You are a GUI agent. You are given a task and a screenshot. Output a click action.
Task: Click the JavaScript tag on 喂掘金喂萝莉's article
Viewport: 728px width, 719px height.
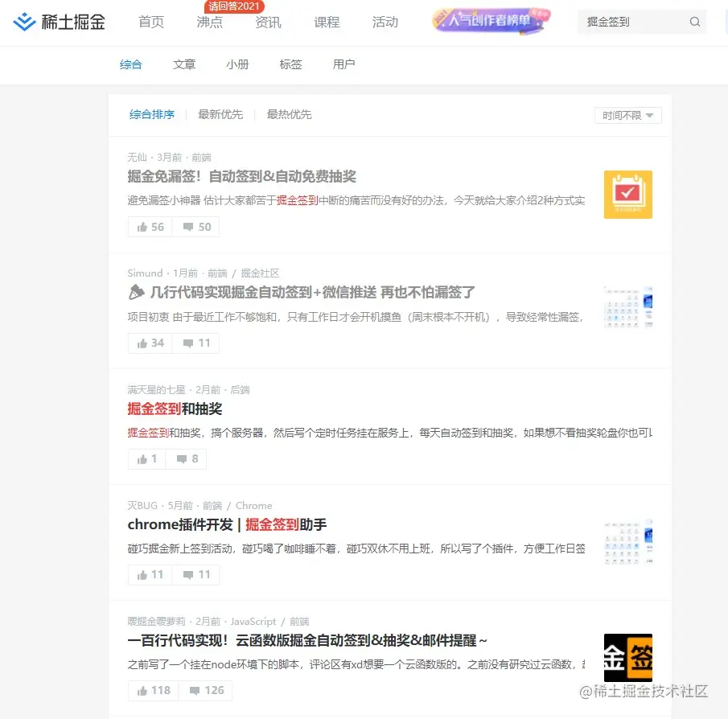click(253, 622)
